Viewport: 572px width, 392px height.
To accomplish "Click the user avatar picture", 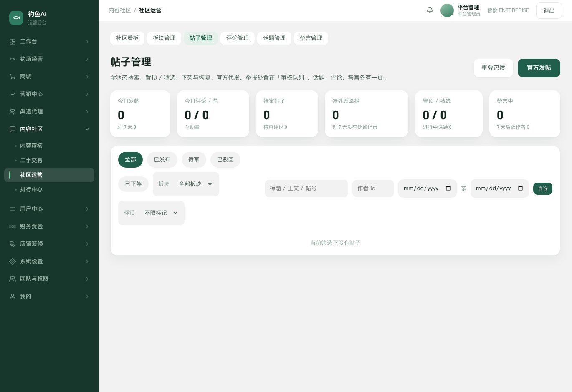I will [447, 10].
